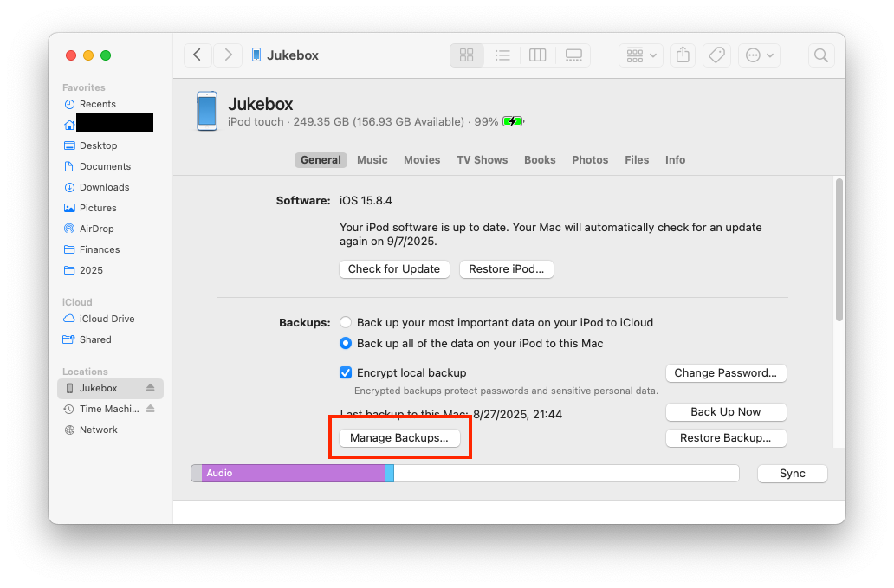Switch to column view in toolbar

point(538,55)
